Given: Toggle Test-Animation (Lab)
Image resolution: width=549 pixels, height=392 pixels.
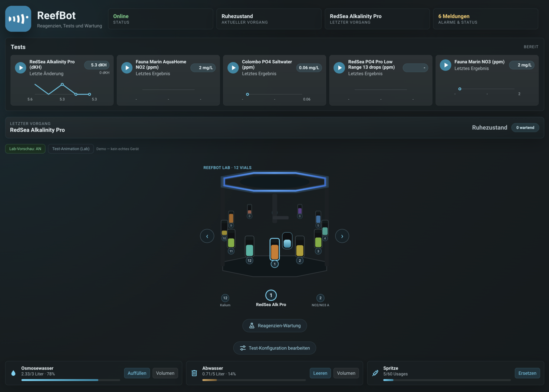Looking at the screenshot, I should coord(71,149).
